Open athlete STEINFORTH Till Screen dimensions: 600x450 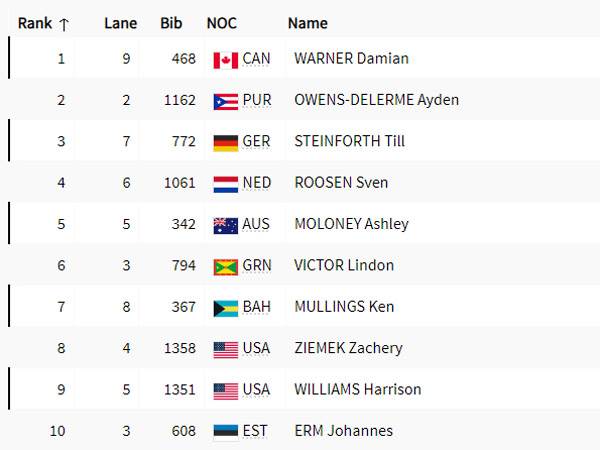click(350, 142)
